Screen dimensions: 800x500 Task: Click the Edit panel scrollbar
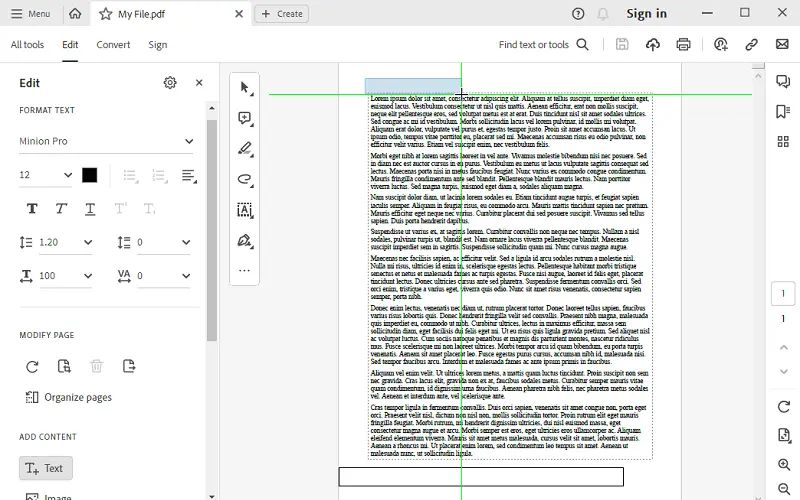click(212, 230)
